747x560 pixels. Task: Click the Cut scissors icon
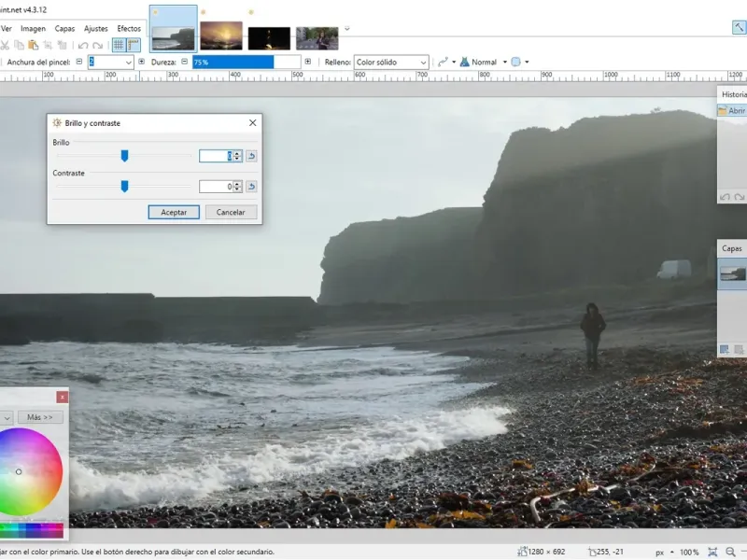click(5, 45)
